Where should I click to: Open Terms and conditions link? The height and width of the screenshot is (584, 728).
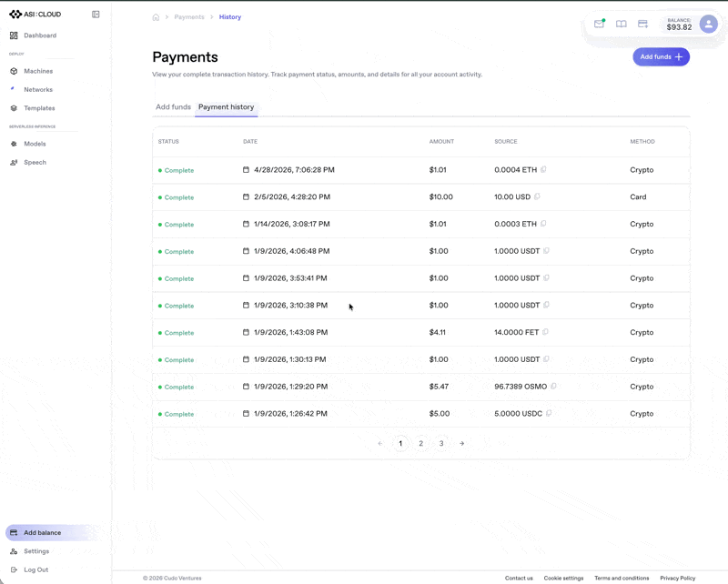pos(622,578)
